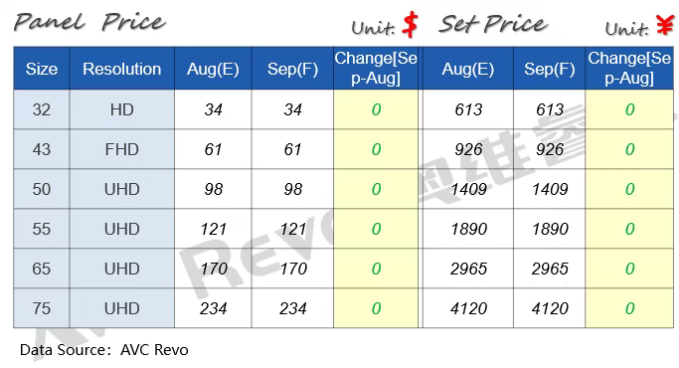This screenshot has height=368, width=679.
Task: Click the Set Price title text
Action: click(494, 24)
